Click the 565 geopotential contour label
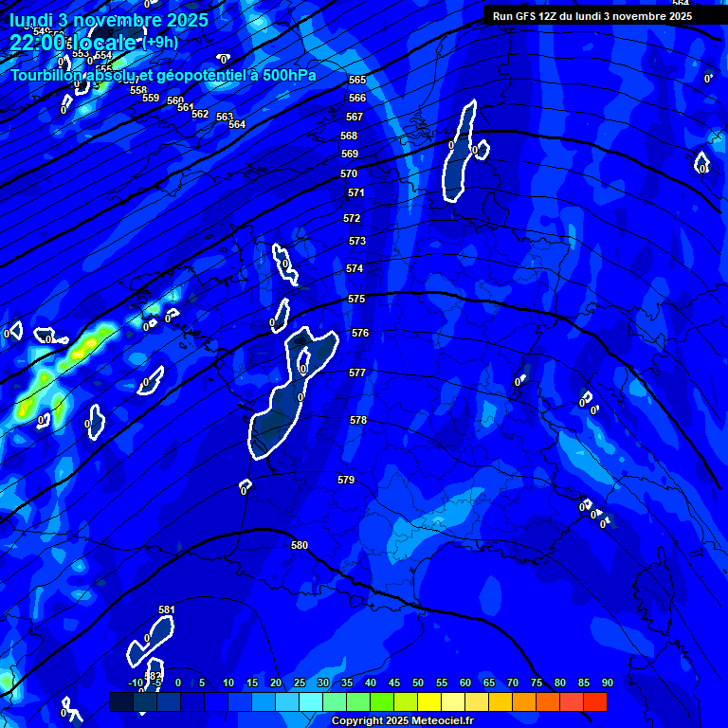Image resolution: width=728 pixels, height=728 pixels. pos(357,80)
